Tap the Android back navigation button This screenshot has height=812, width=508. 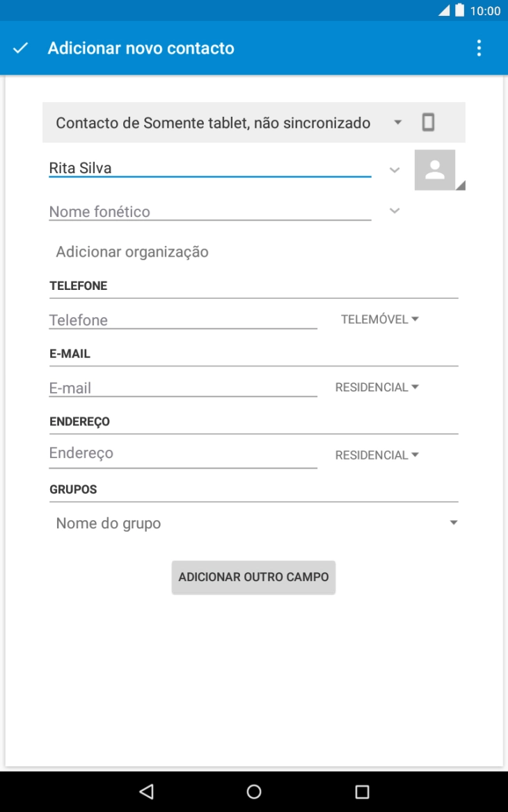click(x=146, y=790)
